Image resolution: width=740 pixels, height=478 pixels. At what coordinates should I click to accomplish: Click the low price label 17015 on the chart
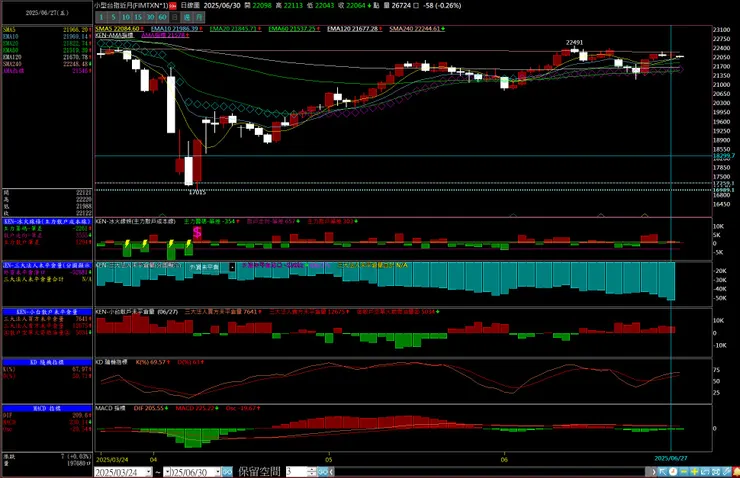[x=197, y=193]
